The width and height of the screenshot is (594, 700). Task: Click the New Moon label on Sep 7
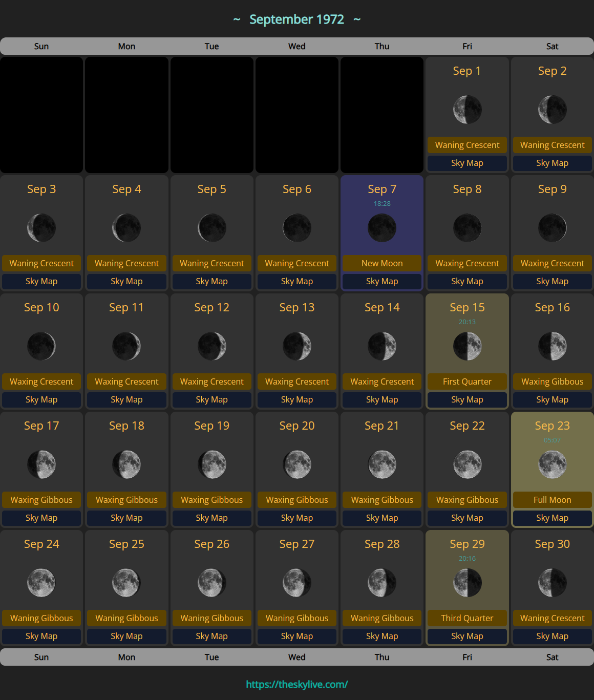pyautogui.click(x=382, y=263)
